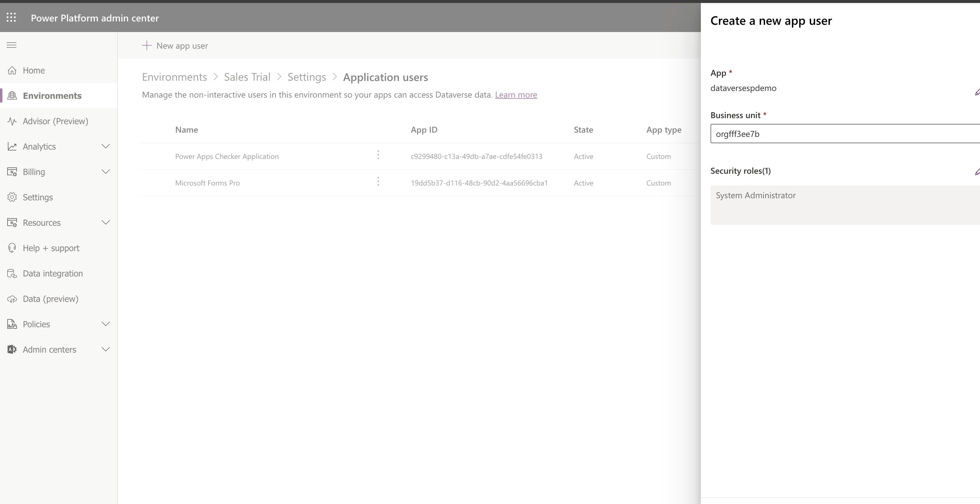980x504 pixels.
Task: Navigate to Environments breadcrumb
Action: pos(174,77)
